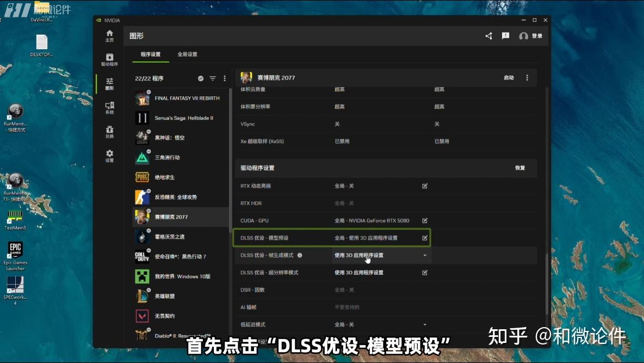Select 反恐精英: 全球攻势 entry

click(x=181, y=197)
